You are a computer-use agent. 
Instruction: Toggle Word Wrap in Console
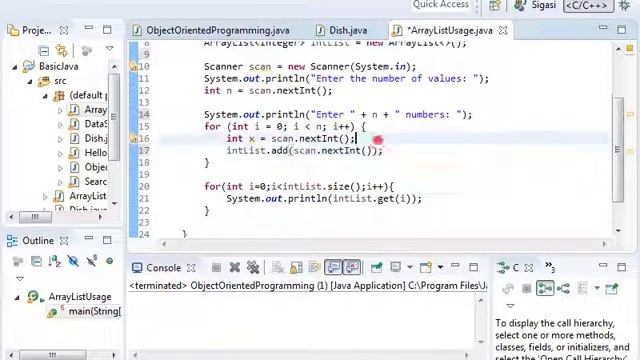point(315,268)
